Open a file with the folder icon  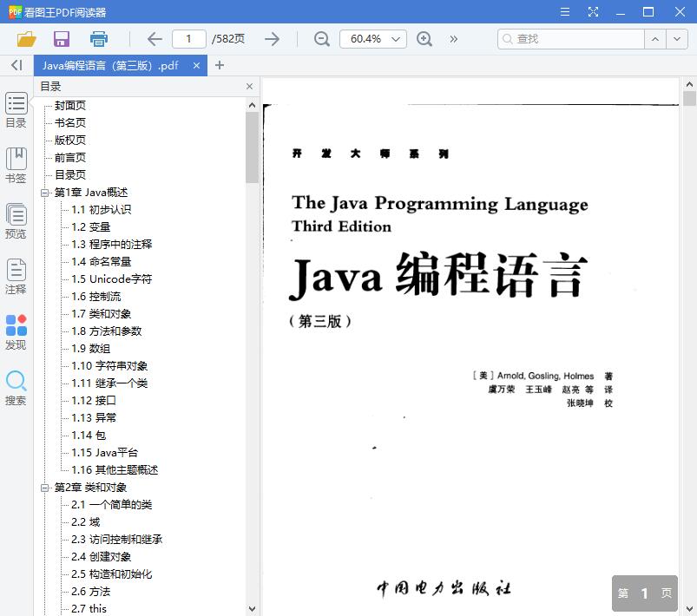tap(27, 39)
